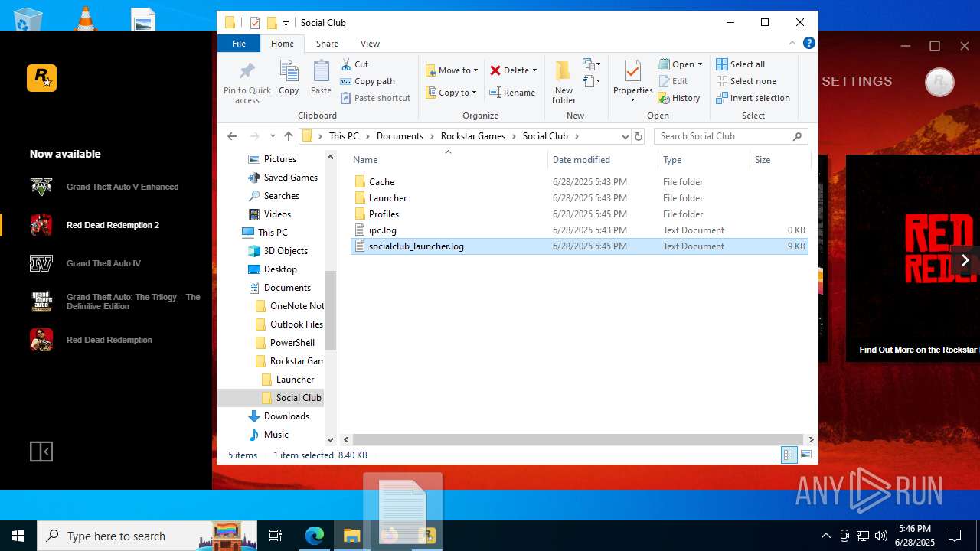Click Invert selection in ribbon
Image resolution: width=980 pixels, height=551 pixels.
click(x=753, y=98)
